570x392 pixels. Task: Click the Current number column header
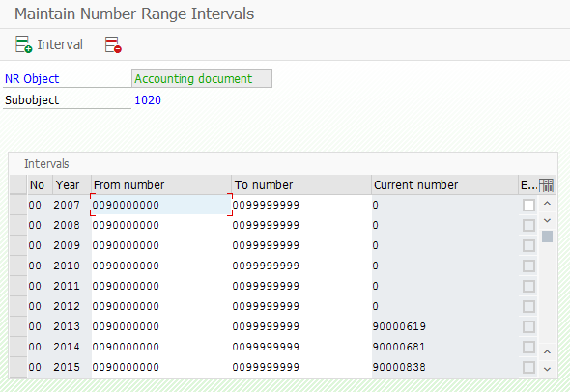(x=445, y=185)
